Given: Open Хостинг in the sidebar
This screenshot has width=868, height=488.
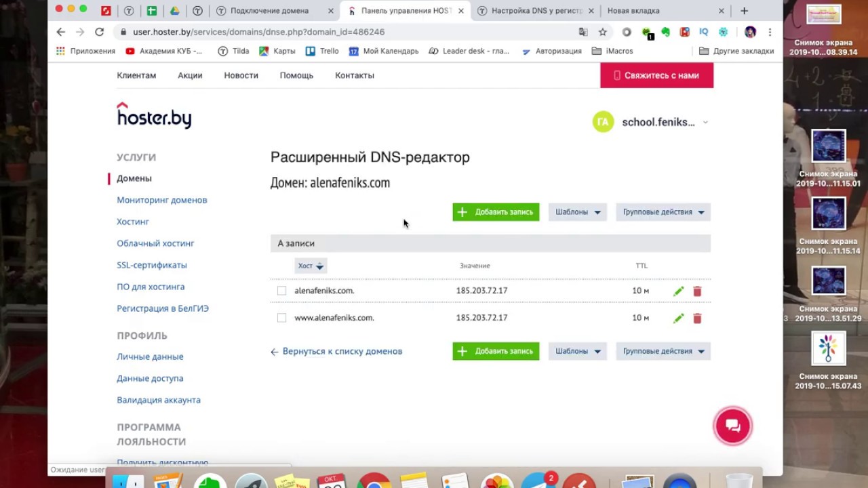Looking at the screenshot, I should pos(133,222).
